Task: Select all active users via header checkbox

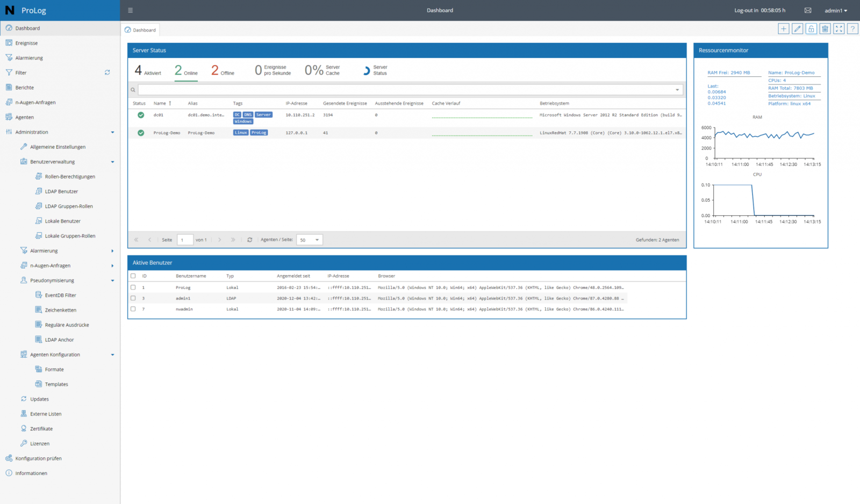Action: pyautogui.click(x=133, y=276)
